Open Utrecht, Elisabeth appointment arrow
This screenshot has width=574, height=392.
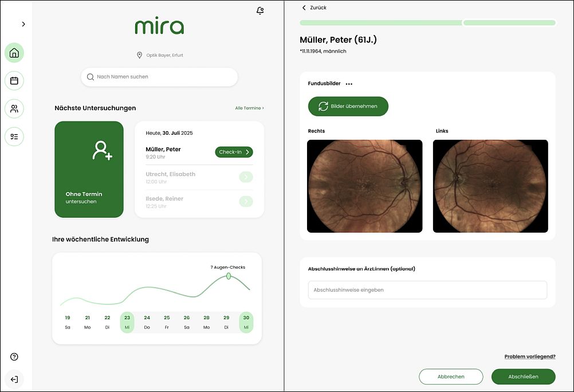[245, 177]
